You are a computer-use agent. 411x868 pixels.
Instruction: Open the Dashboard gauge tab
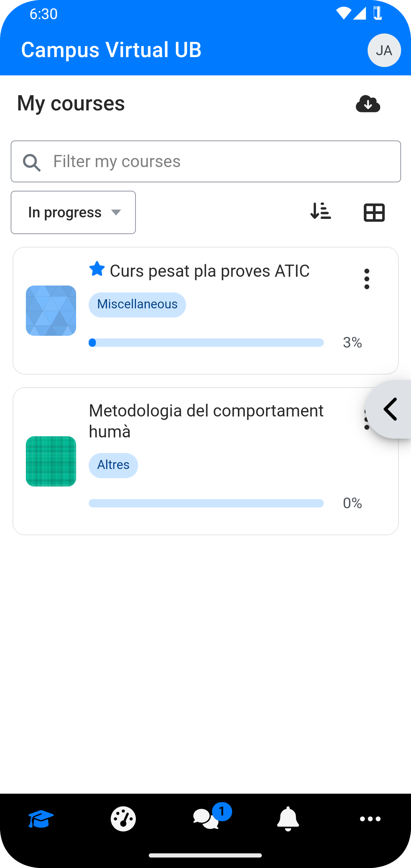pyautogui.click(x=123, y=819)
